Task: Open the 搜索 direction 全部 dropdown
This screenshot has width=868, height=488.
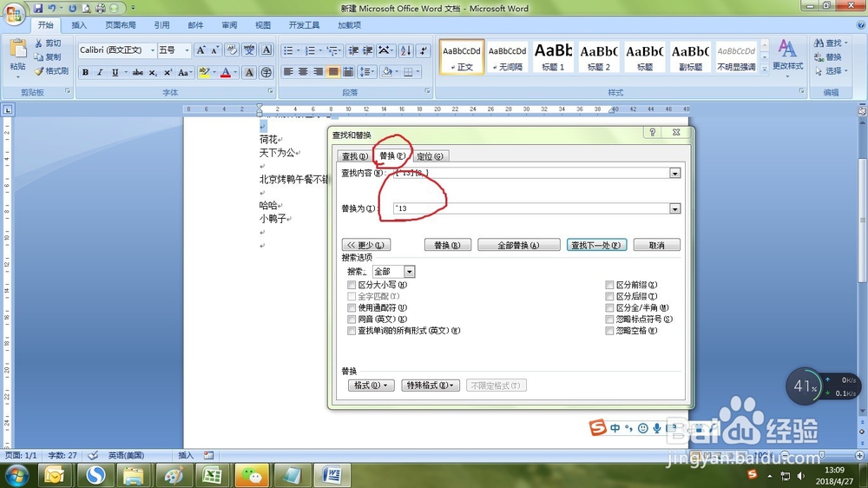Action: click(409, 272)
